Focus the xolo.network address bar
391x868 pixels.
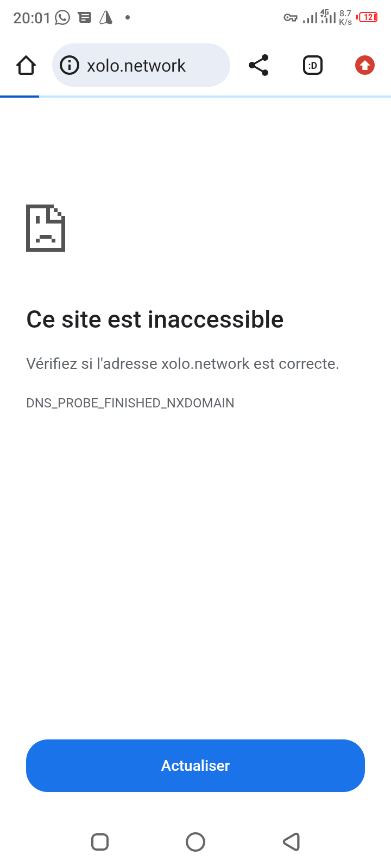141,65
